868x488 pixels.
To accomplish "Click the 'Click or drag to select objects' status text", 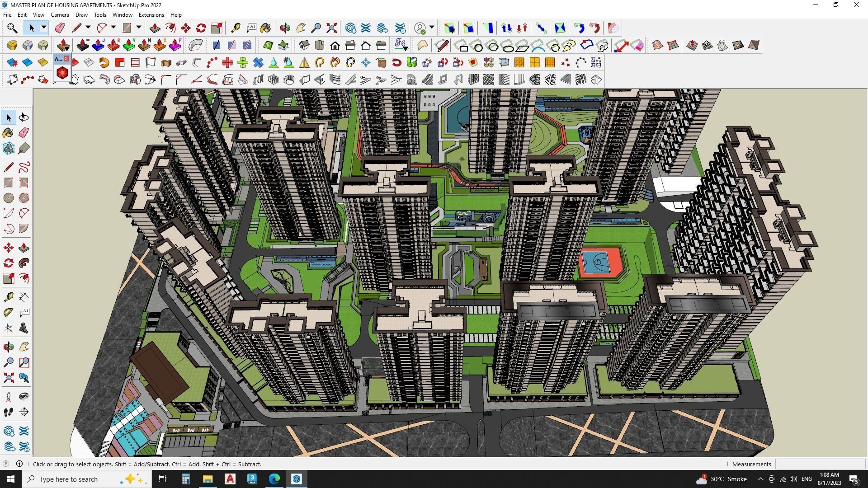I will point(147,464).
